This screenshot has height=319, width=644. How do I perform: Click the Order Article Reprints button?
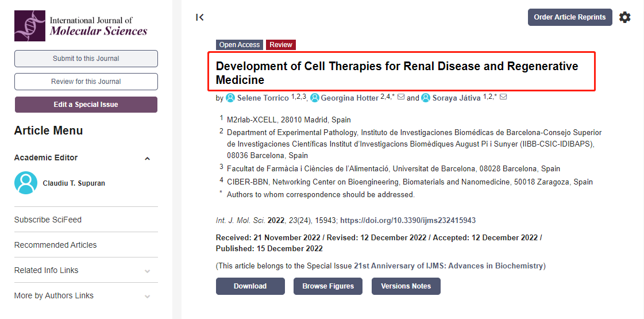coord(569,17)
